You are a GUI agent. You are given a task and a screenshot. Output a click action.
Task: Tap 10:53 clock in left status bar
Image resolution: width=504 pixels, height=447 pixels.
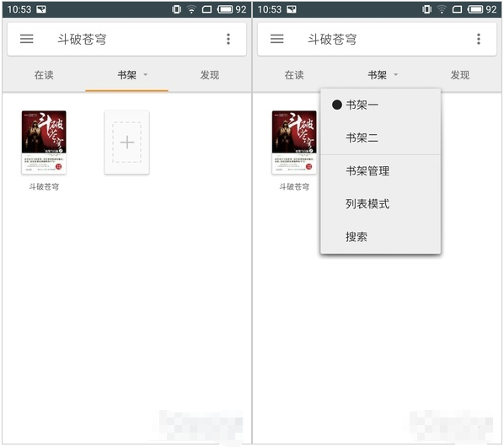pyautogui.click(x=19, y=9)
